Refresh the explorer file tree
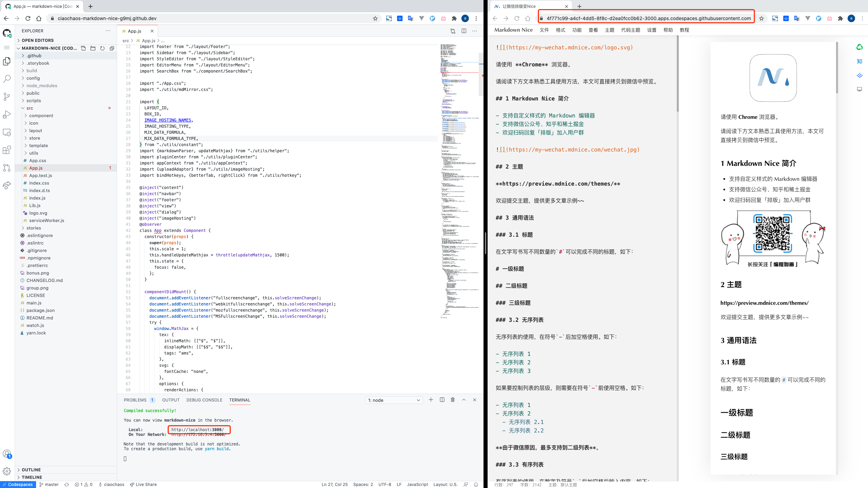 click(x=102, y=48)
